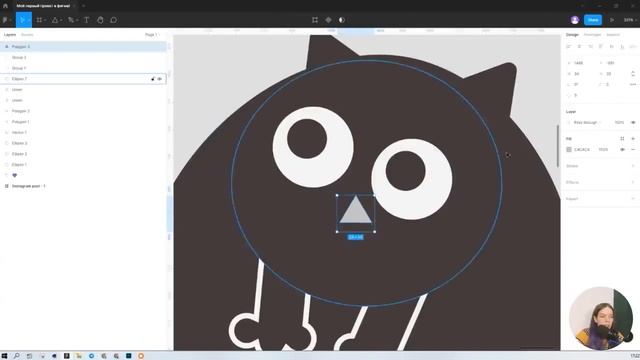This screenshot has width=640, height=360.
Task: Add a new fill with plus
Action: (x=633, y=139)
